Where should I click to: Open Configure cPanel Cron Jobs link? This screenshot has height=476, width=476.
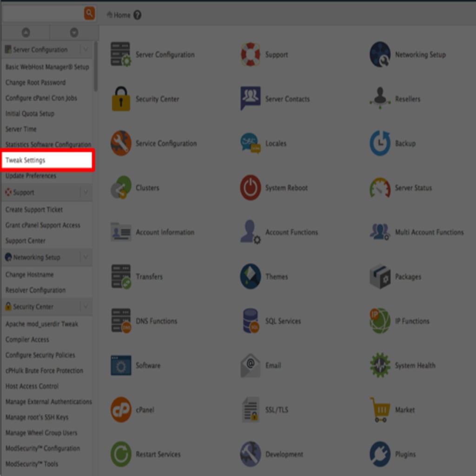click(x=41, y=98)
